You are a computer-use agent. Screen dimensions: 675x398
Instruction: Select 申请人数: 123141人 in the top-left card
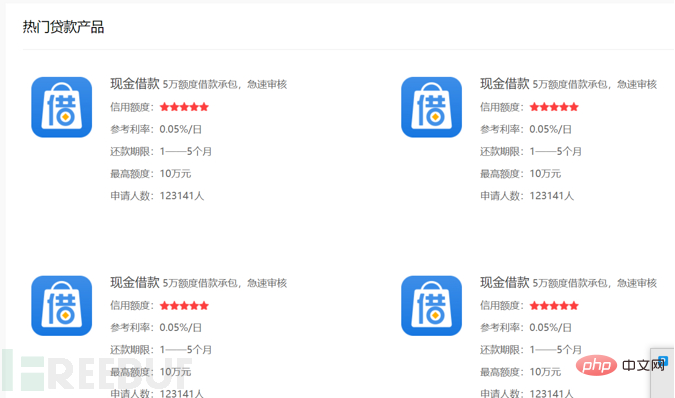pyautogui.click(x=157, y=196)
